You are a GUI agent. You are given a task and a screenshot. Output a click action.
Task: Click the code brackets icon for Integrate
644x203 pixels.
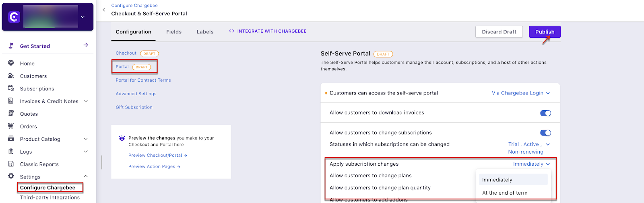click(231, 31)
